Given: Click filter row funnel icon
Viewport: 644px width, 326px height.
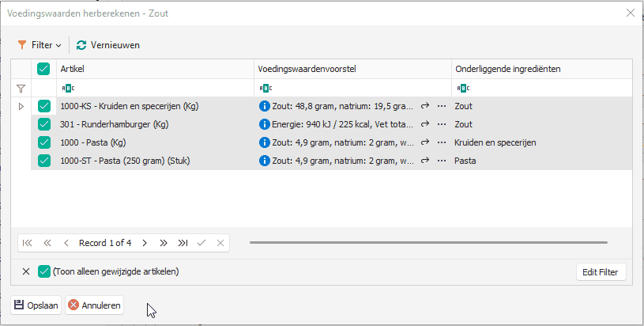Looking at the screenshot, I should coord(21,88).
